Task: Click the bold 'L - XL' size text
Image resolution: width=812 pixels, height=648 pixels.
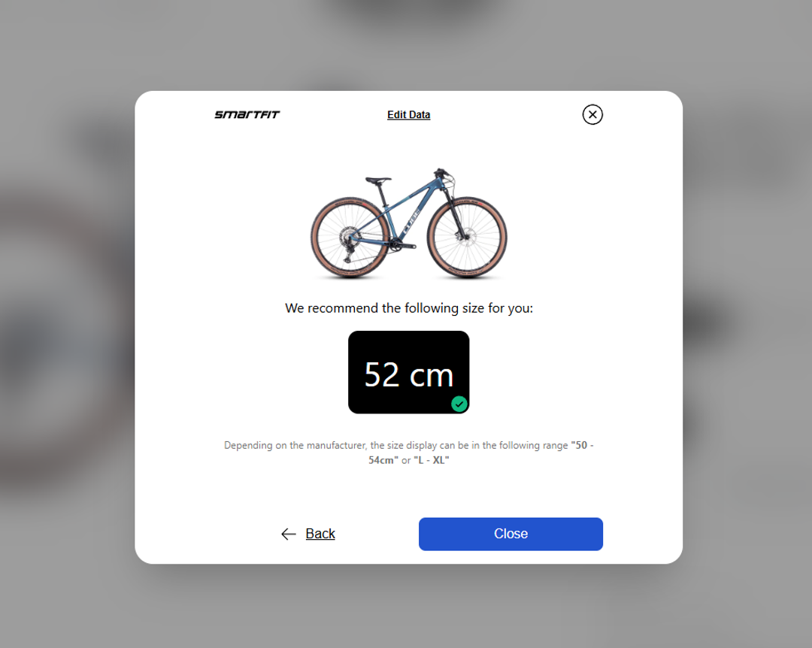Action: pyautogui.click(x=432, y=460)
